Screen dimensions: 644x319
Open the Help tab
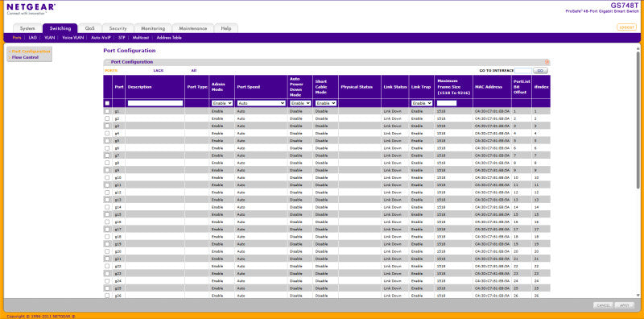(226, 28)
